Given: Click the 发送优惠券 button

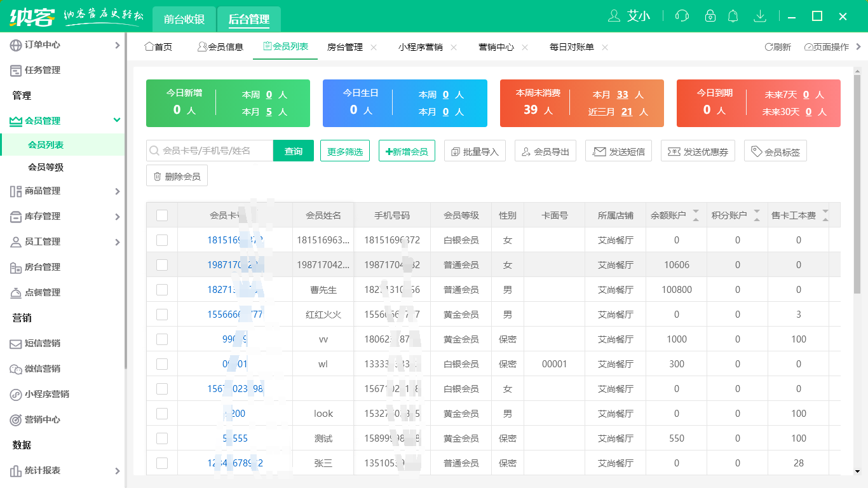Looking at the screenshot, I should pyautogui.click(x=698, y=151).
